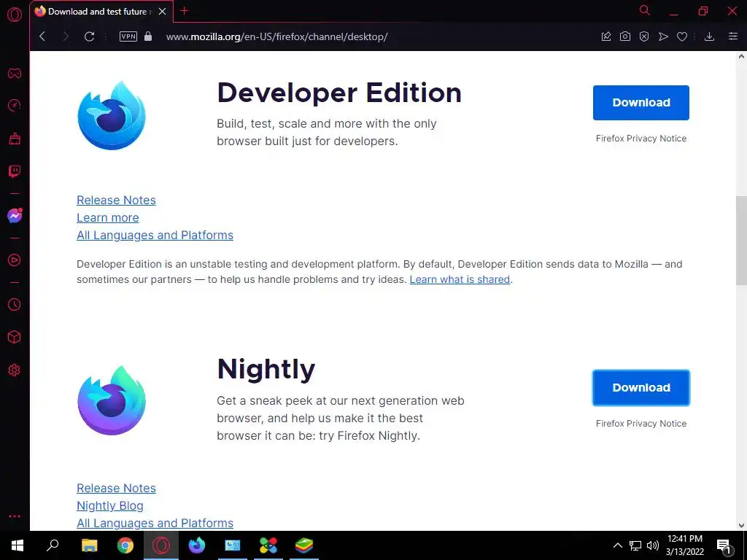
Task: Download Firefox Developer Edition
Action: [640, 102]
